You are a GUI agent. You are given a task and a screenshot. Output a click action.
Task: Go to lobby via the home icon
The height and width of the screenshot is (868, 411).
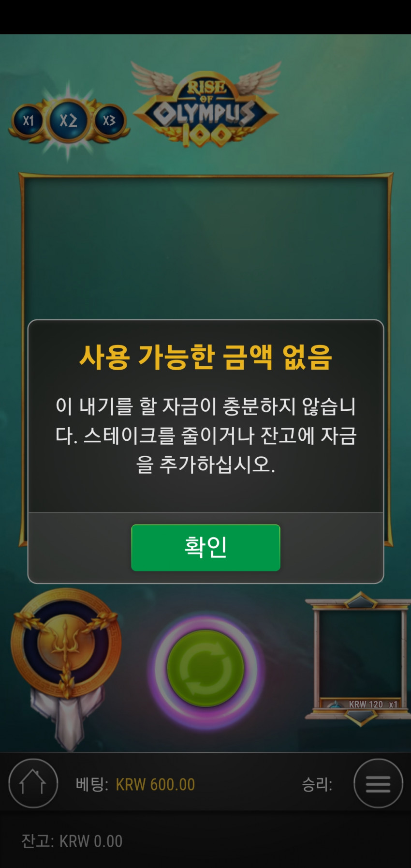[x=33, y=783]
